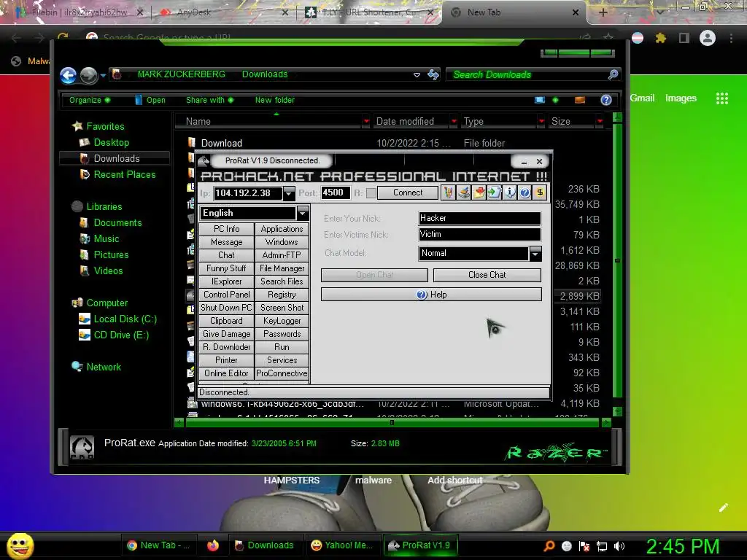The width and height of the screenshot is (747, 560).
Task: Open recent pages dropdown beside forward arrow
Action: 103,76
